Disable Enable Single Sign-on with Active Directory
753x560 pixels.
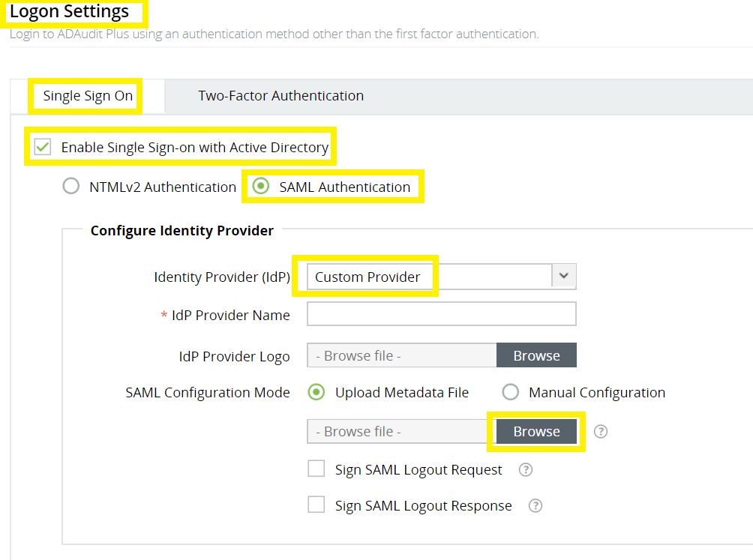click(x=42, y=147)
